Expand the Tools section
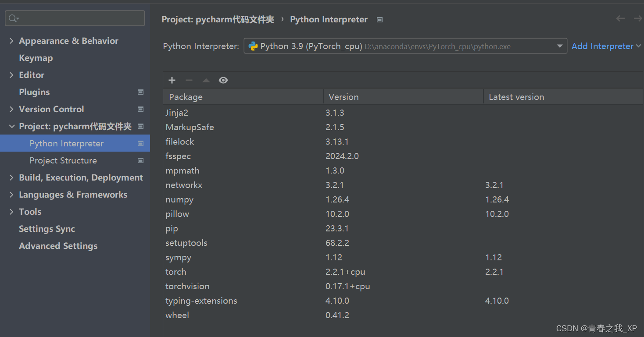The width and height of the screenshot is (644, 337). click(x=11, y=212)
